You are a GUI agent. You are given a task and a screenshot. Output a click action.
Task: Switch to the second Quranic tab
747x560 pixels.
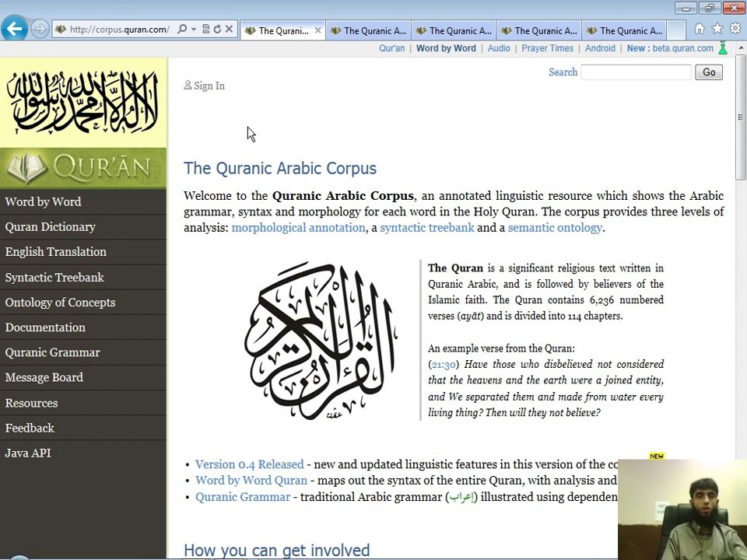point(369,31)
